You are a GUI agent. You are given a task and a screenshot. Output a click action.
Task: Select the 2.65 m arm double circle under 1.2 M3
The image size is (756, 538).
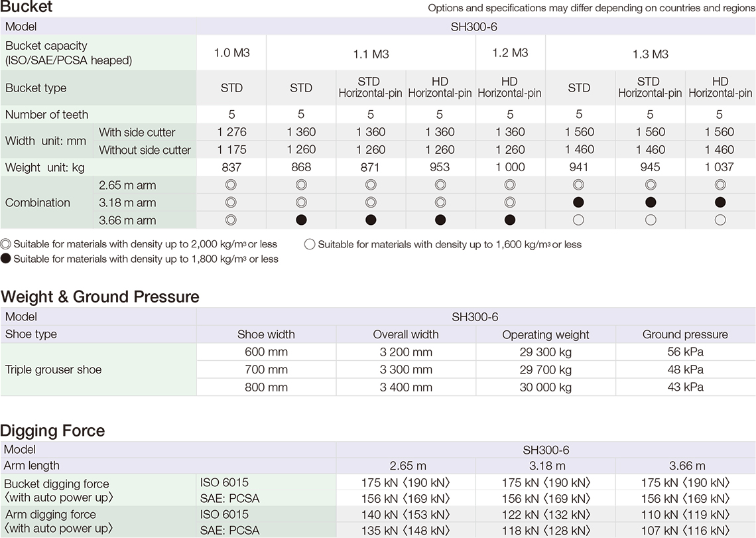pos(509,185)
